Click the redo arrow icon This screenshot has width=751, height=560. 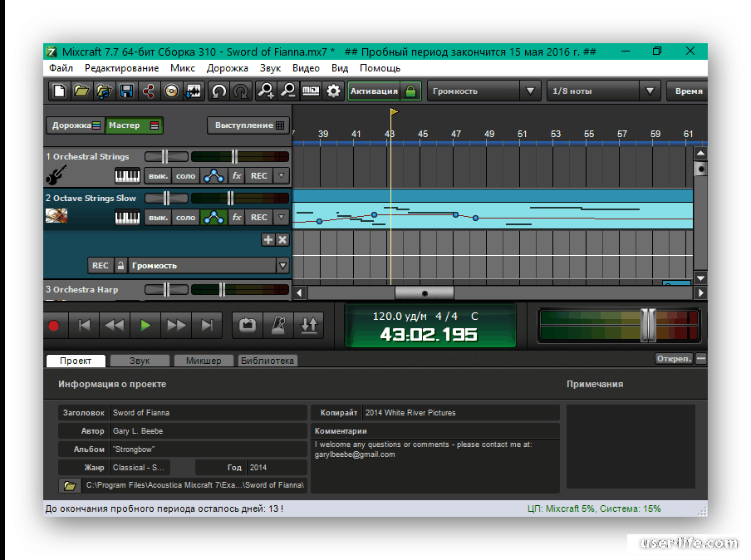[242, 91]
